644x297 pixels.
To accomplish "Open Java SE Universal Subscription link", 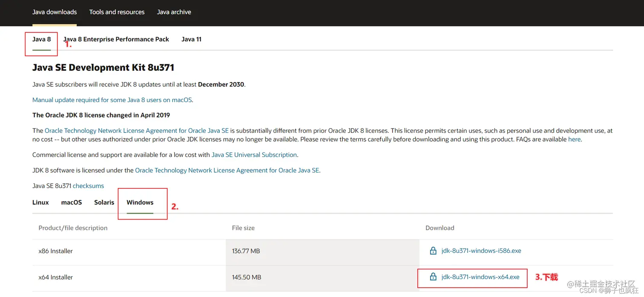I will coord(254,155).
